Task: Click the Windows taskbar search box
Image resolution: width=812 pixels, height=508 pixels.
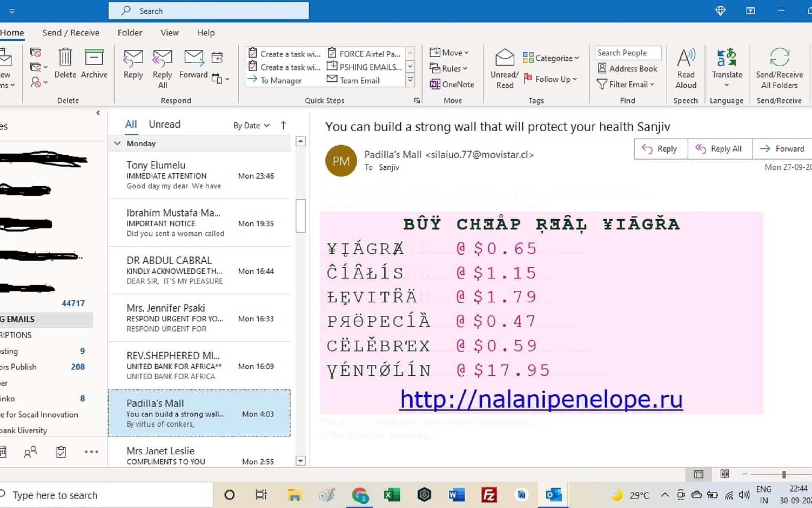Action: (106, 495)
